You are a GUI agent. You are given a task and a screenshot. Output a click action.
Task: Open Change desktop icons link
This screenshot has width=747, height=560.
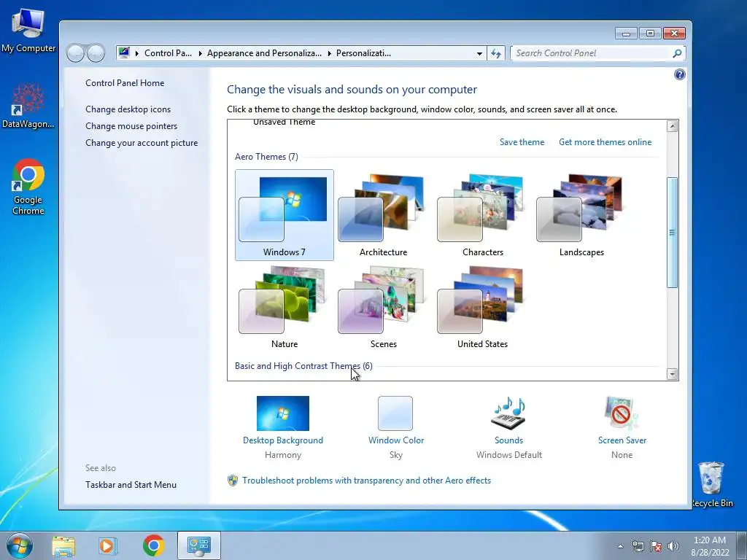(128, 109)
